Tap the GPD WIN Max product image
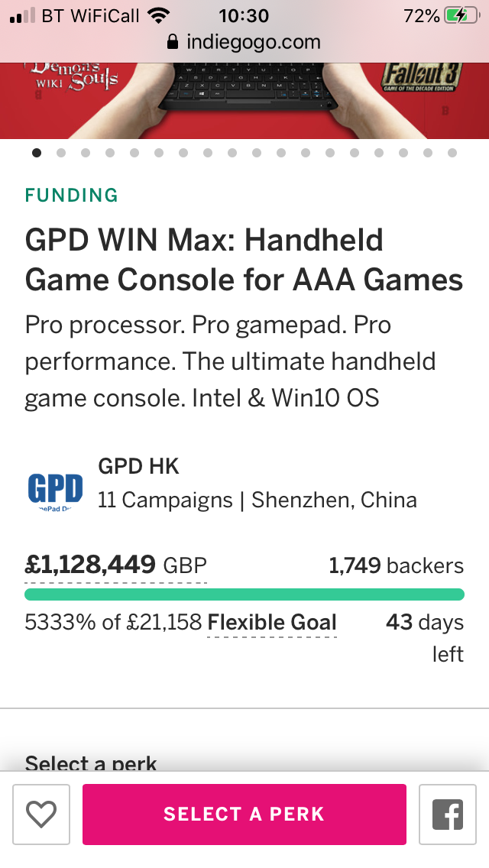The width and height of the screenshot is (489, 868). [244, 99]
